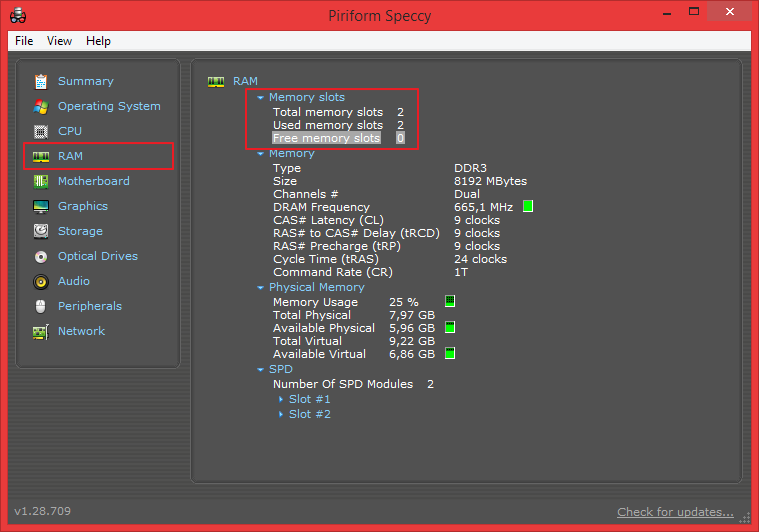
Task: Open the Optical Drives section
Action: tap(98, 256)
